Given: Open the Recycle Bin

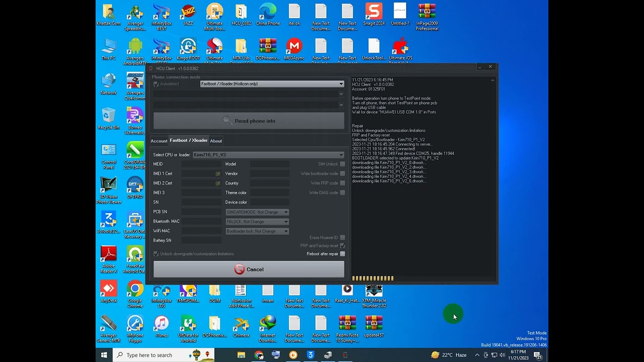Looking at the screenshot, I should 109,117.
